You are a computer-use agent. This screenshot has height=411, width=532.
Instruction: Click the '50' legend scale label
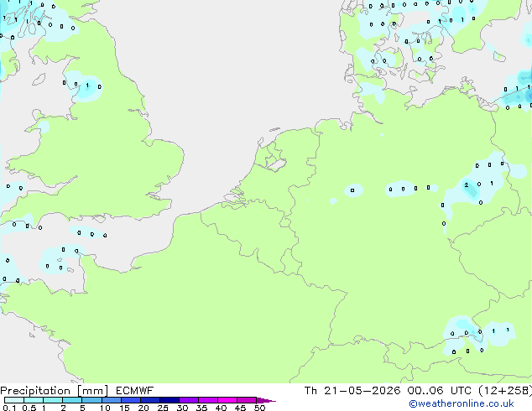pos(259,408)
